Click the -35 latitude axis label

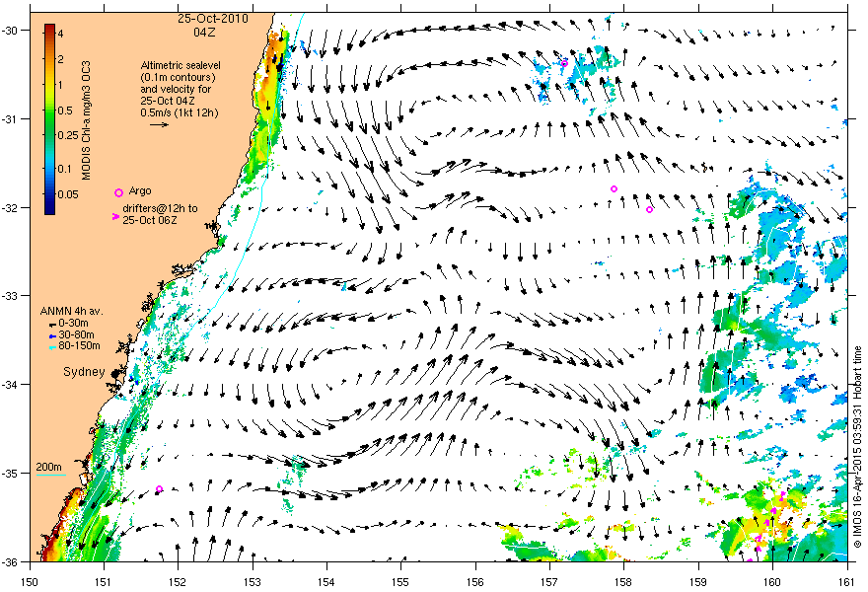pos(8,474)
